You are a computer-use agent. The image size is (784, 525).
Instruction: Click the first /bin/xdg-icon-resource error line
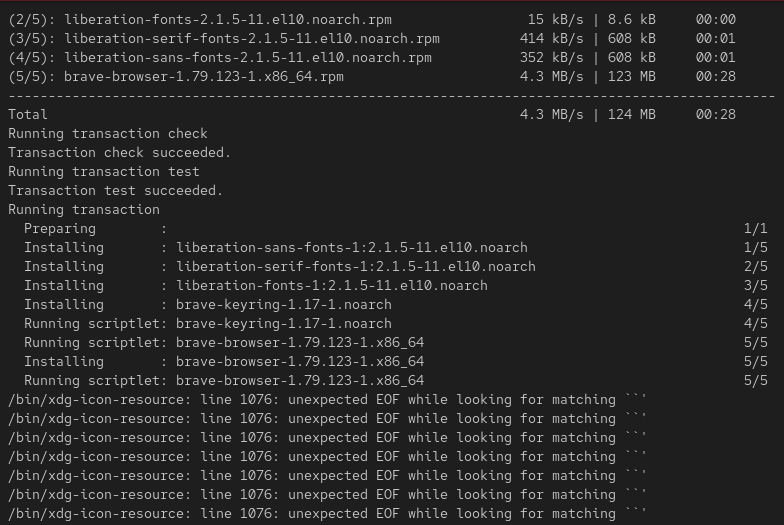coord(327,399)
